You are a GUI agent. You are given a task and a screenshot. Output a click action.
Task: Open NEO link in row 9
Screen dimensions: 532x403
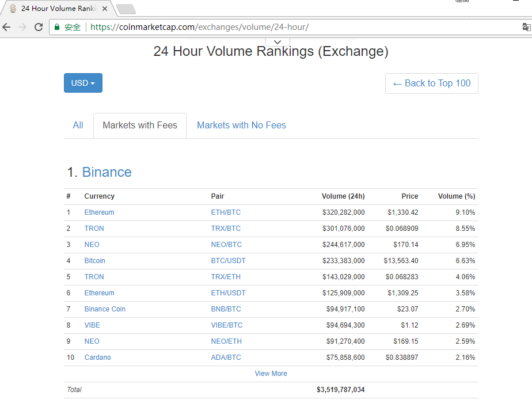pos(92,341)
